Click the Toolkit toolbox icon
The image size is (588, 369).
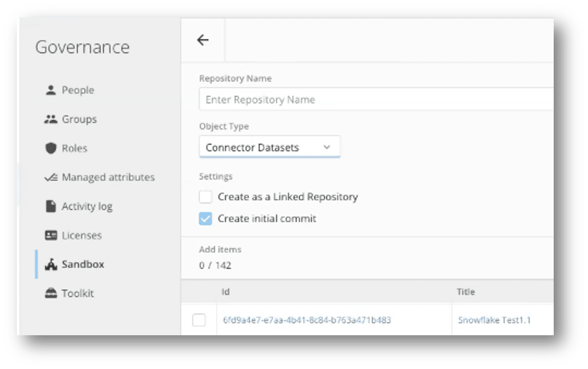(x=51, y=293)
